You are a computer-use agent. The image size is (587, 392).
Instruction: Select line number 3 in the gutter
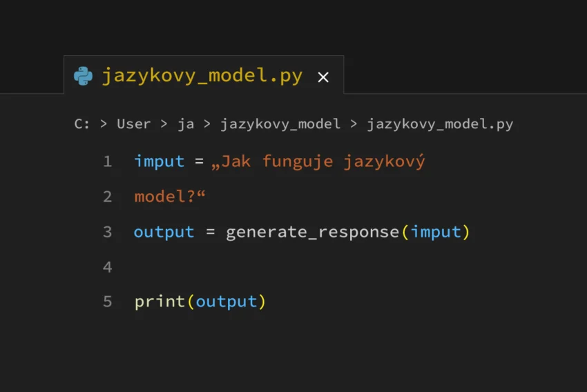107,232
